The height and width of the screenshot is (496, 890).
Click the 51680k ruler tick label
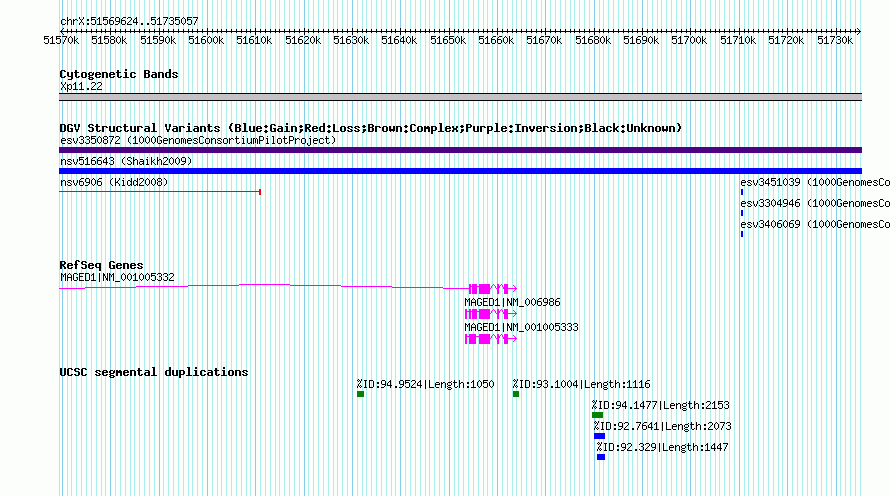point(593,41)
